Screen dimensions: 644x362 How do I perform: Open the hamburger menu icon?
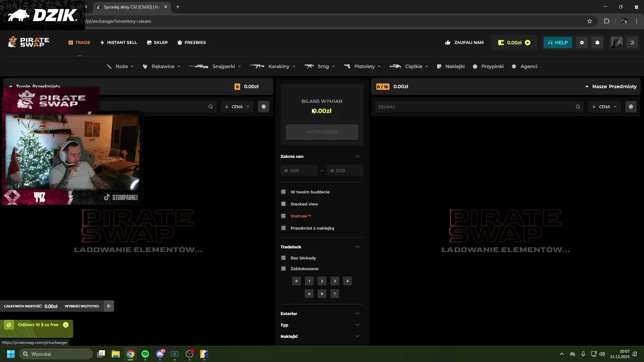[632, 43]
